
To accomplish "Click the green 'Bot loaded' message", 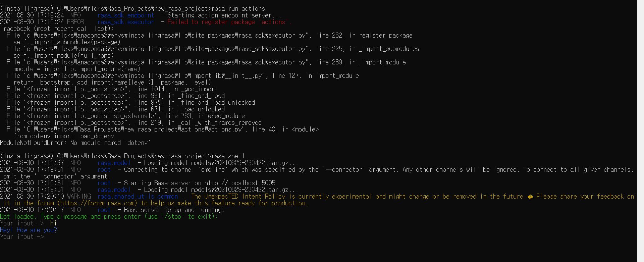I will (109, 217).
